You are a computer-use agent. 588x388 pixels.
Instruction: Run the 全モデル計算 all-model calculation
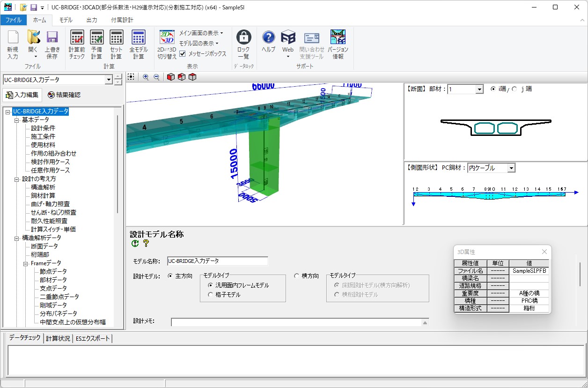point(139,45)
